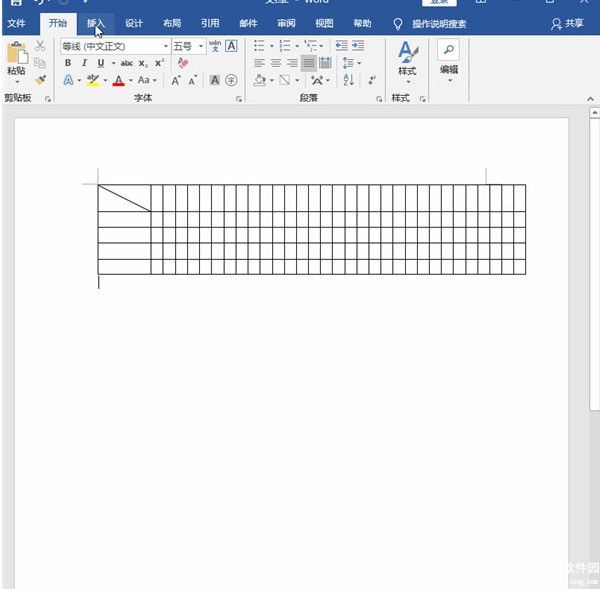This screenshot has width=600, height=589.
Task: Expand the bullet list dropdown arrow
Action: click(270, 46)
